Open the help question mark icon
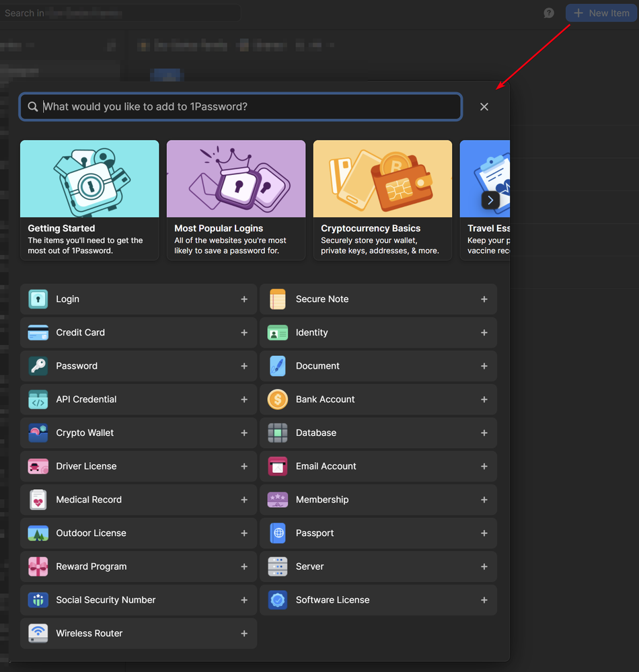The width and height of the screenshot is (639, 672). 549,13
